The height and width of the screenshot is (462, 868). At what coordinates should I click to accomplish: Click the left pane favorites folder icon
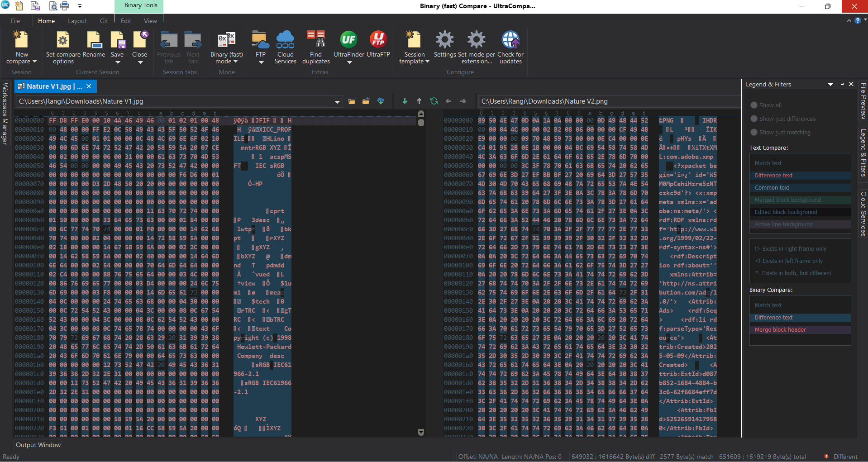366,101
